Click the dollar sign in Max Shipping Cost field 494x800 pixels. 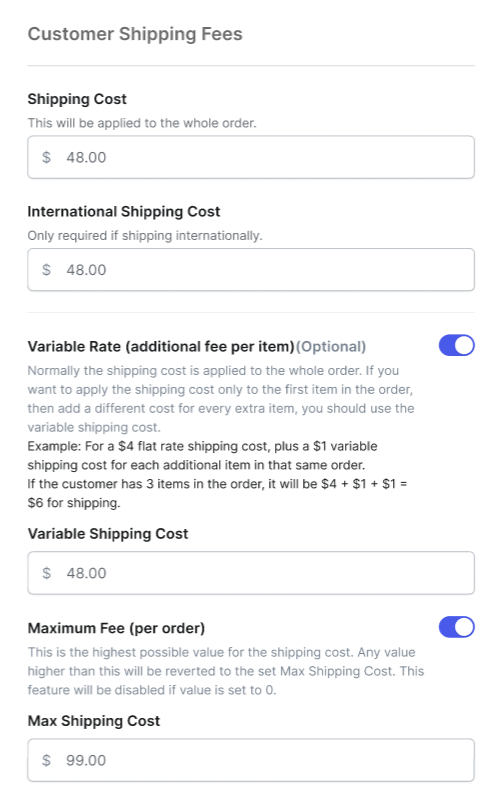click(x=46, y=760)
